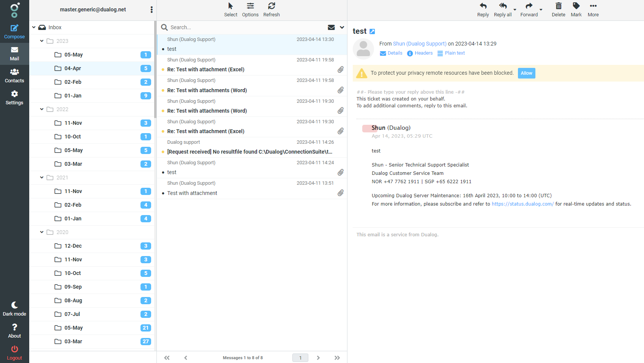
Task: Go to last page of messages
Action: pos(337,358)
